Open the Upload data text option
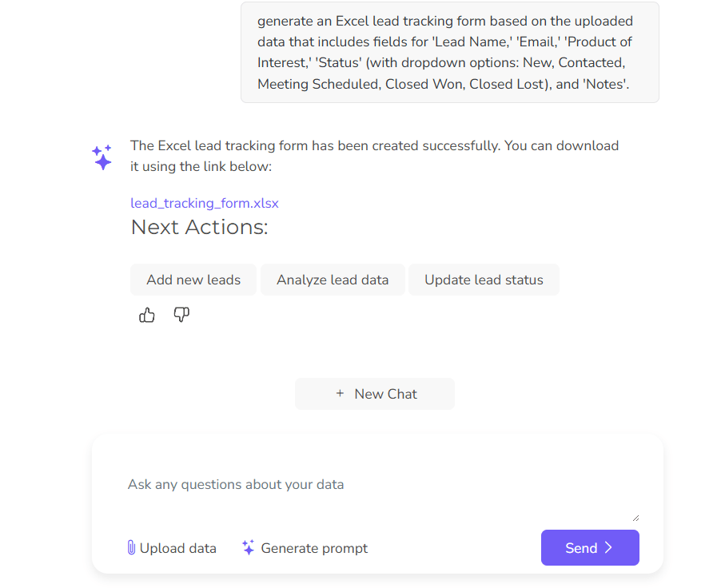Screen dimensions: 725x588 pos(177,548)
